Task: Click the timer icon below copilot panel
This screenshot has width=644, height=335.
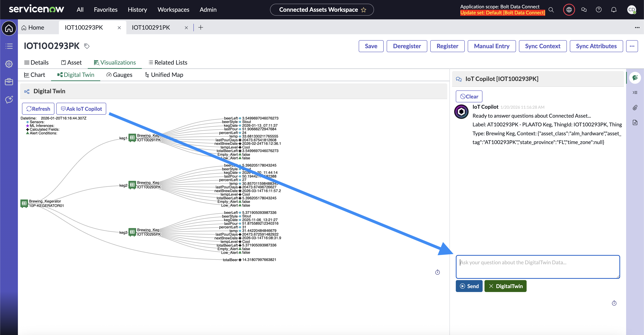Action: click(614, 303)
